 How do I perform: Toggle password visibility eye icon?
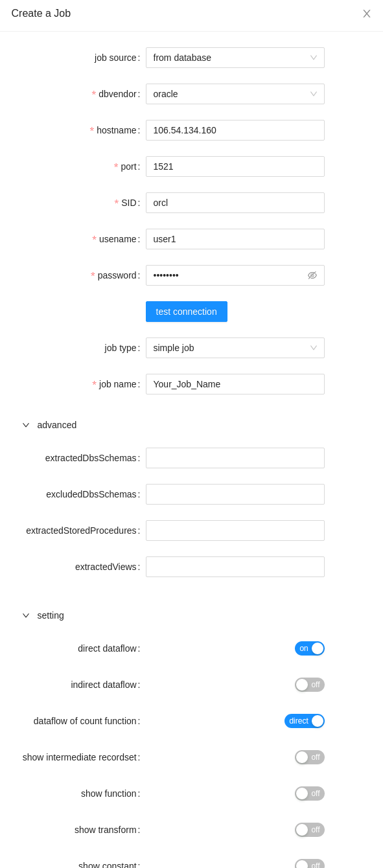(x=312, y=275)
